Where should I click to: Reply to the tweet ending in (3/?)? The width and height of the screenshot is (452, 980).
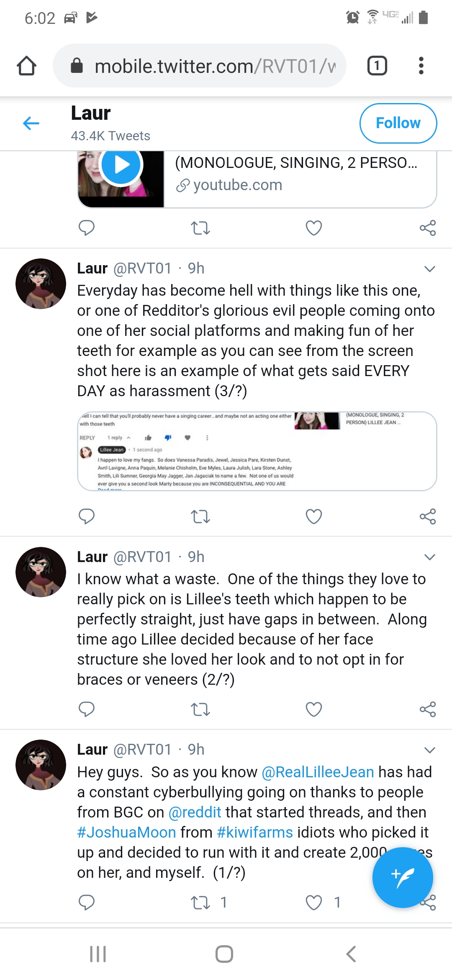[x=87, y=516]
